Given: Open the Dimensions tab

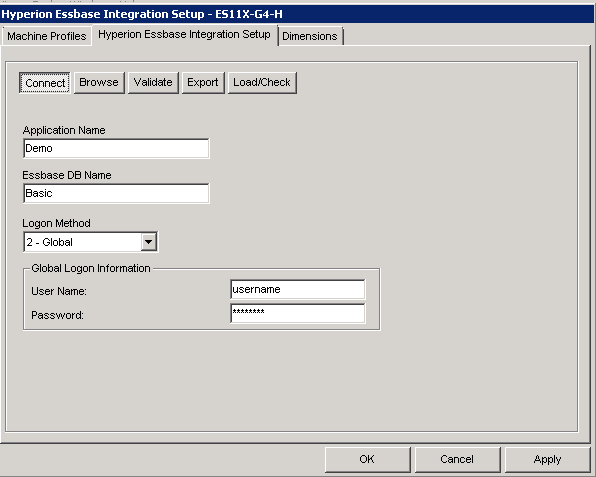Looking at the screenshot, I should point(310,36).
